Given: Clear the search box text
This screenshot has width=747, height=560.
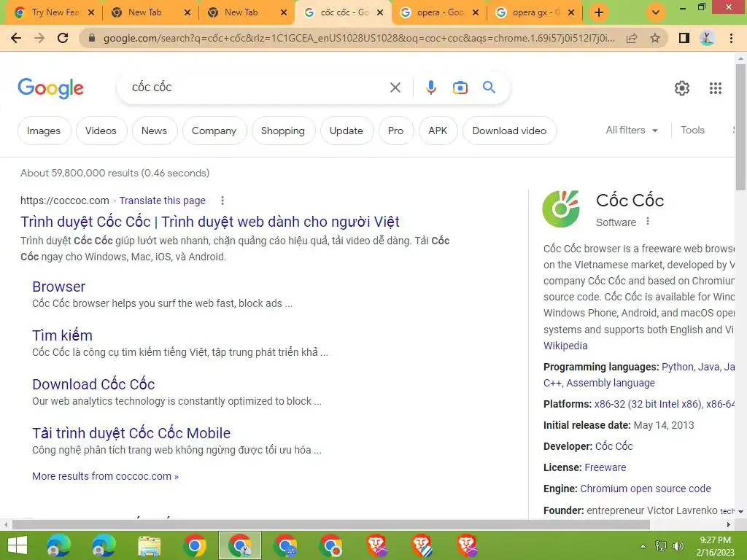Looking at the screenshot, I should point(395,87).
